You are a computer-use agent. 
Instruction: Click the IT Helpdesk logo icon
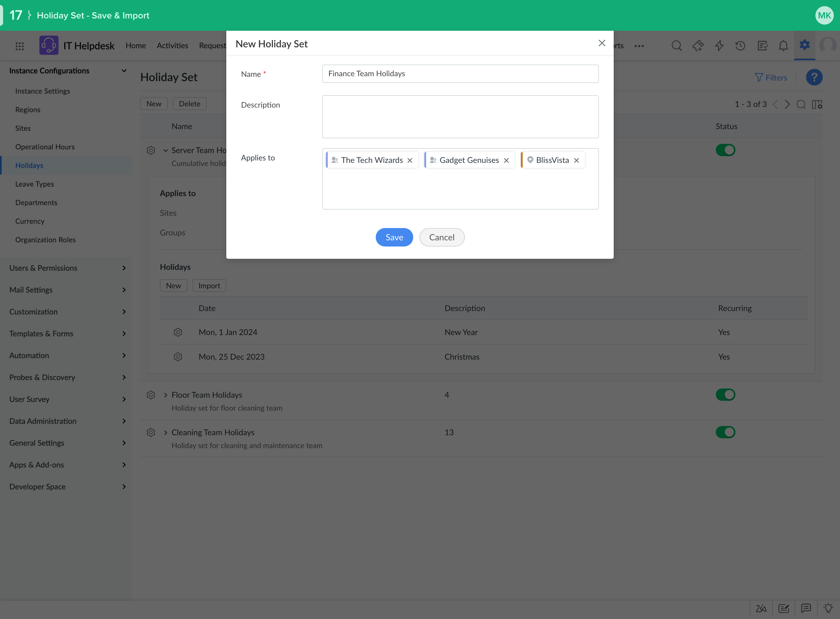coord(49,45)
